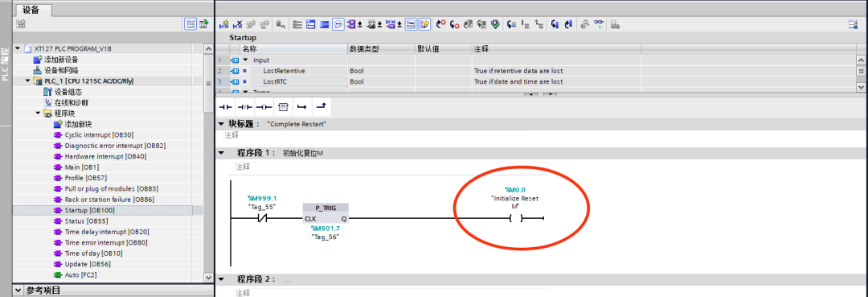868x297 pixels.
Task: Click the icon at the far right of the editor toolbar
Action: coord(853,24)
